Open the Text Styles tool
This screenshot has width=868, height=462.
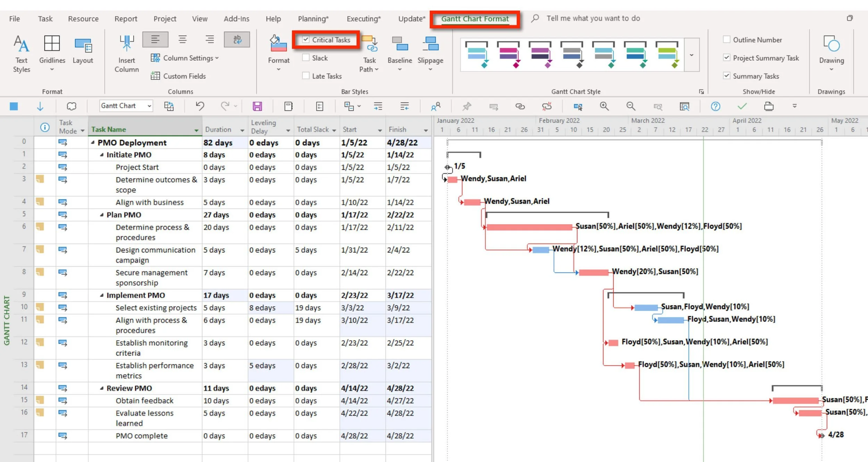pyautogui.click(x=22, y=54)
